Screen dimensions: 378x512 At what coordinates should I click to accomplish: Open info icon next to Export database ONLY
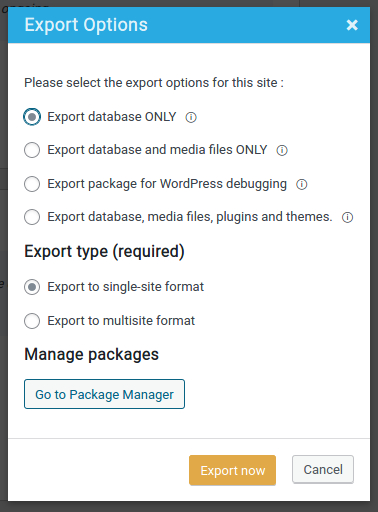(191, 117)
